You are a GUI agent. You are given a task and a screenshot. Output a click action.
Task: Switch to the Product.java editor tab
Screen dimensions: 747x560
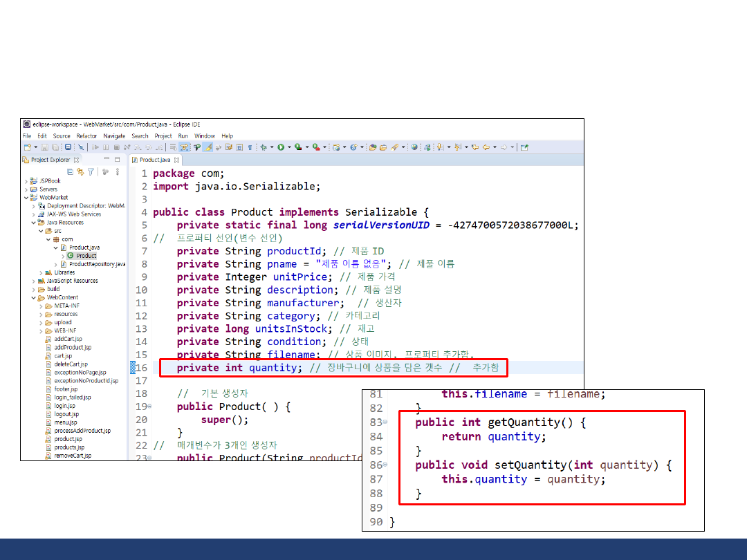click(x=155, y=160)
